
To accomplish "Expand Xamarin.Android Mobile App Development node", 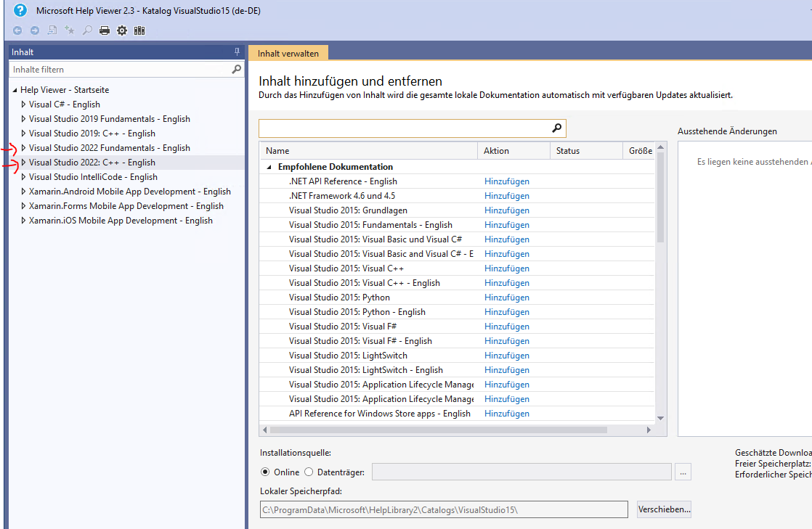I will click(23, 192).
